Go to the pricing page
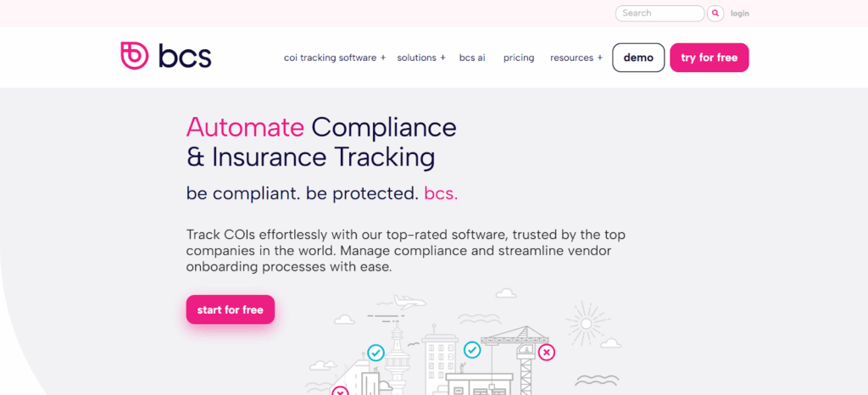Screen dimensions: 868x395 click(x=519, y=58)
